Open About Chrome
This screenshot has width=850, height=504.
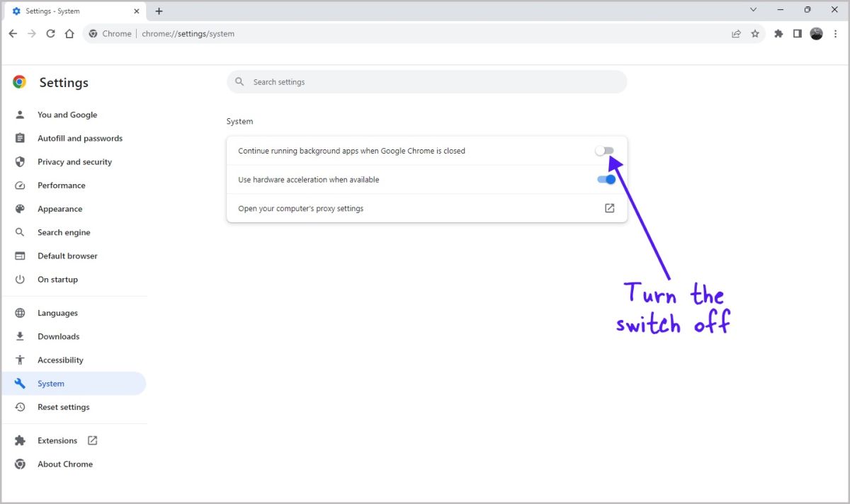click(65, 464)
